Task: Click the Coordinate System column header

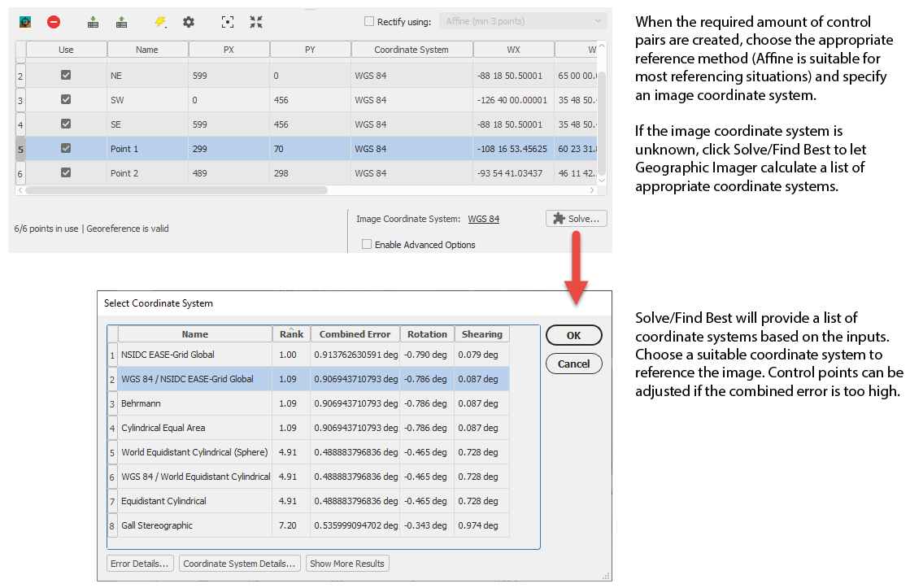Action: (x=411, y=50)
